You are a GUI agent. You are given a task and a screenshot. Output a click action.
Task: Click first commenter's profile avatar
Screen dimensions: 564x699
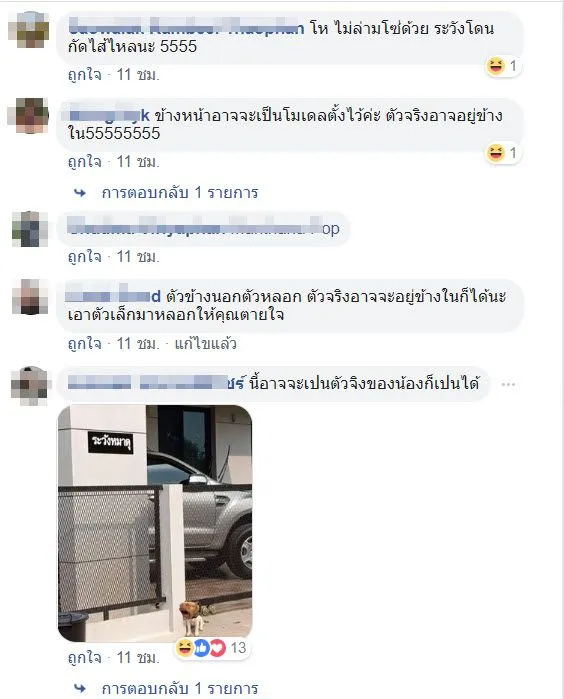click(x=29, y=30)
